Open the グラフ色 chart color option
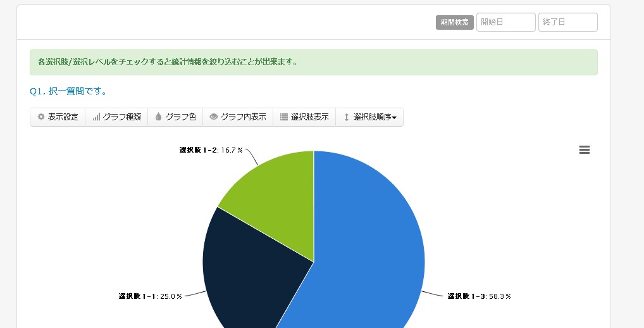The width and height of the screenshot is (644, 328). pos(175,117)
